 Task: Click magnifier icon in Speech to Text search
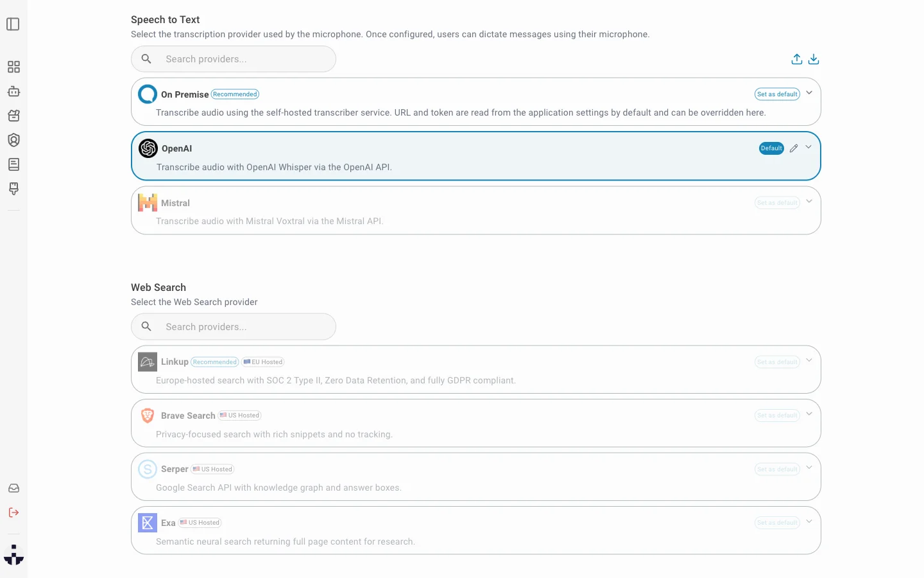146,59
